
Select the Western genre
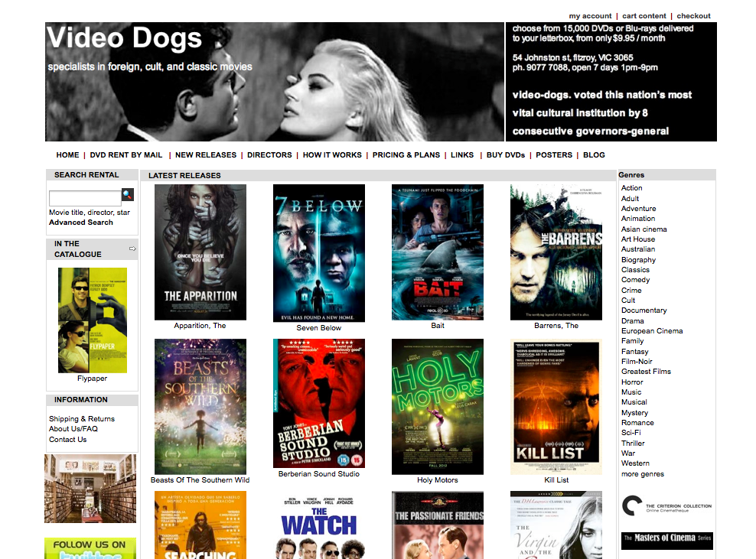[x=635, y=463]
